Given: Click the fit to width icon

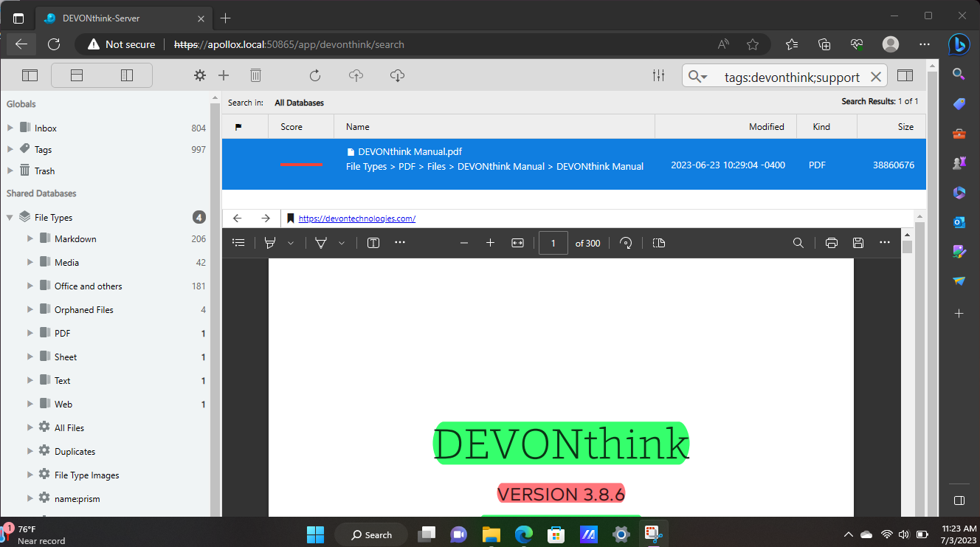Looking at the screenshot, I should click(517, 243).
